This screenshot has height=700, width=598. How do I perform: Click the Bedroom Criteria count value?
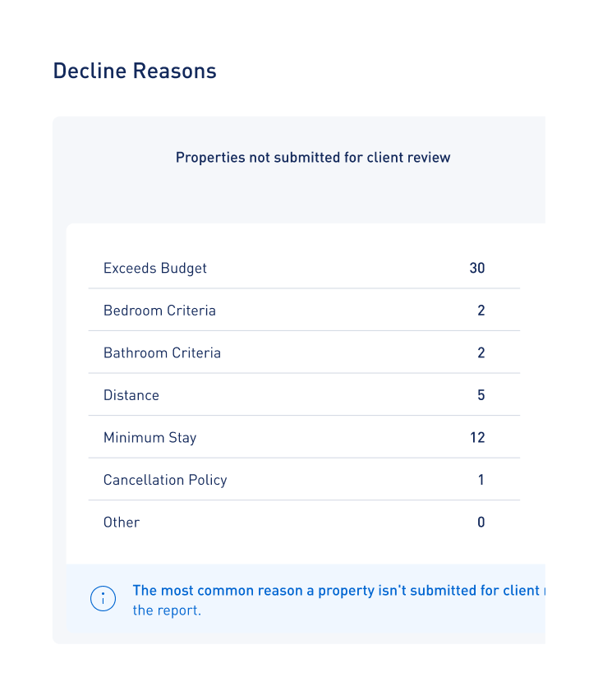tap(481, 311)
